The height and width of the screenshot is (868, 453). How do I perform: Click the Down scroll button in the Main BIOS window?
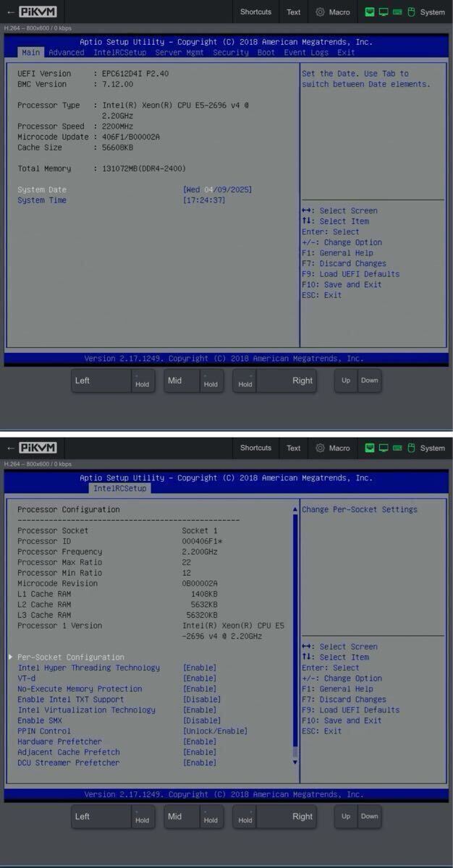pyautogui.click(x=370, y=380)
